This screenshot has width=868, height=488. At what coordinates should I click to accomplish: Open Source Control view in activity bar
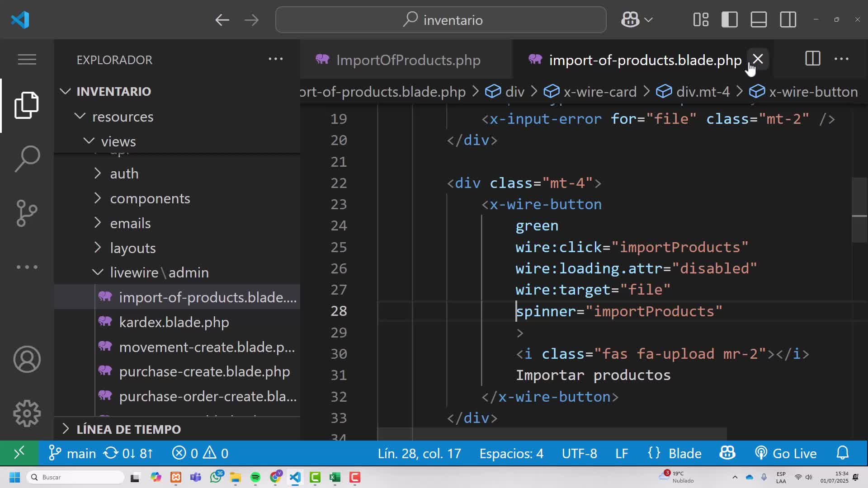click(27, 213)
